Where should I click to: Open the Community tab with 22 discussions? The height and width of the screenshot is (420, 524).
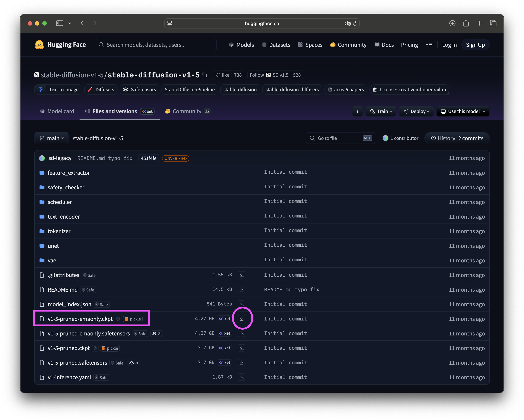pos(187,111)
